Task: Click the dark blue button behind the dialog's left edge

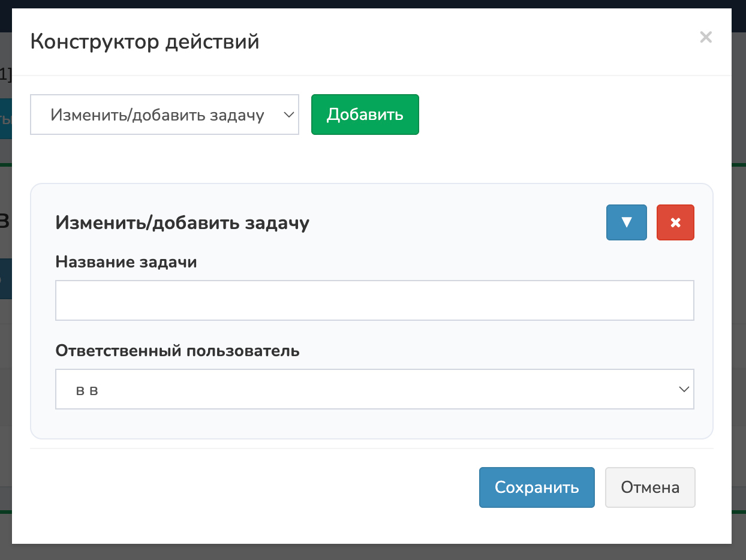Action: 5,279
